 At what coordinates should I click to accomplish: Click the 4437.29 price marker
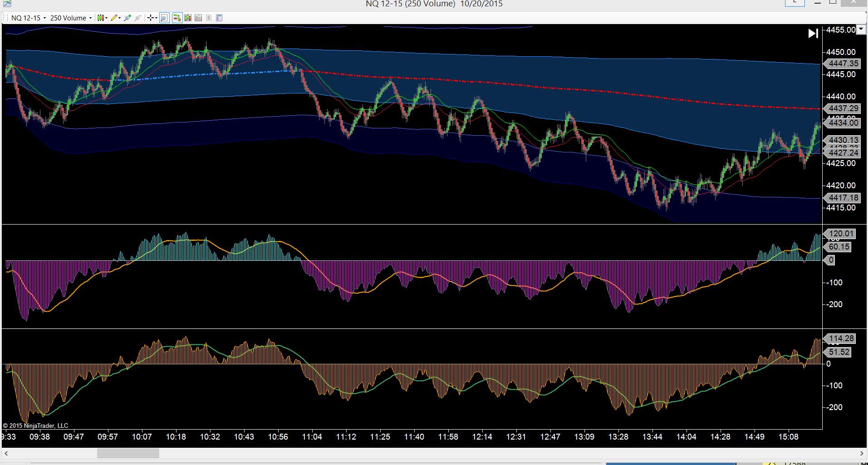coord(843,108)
